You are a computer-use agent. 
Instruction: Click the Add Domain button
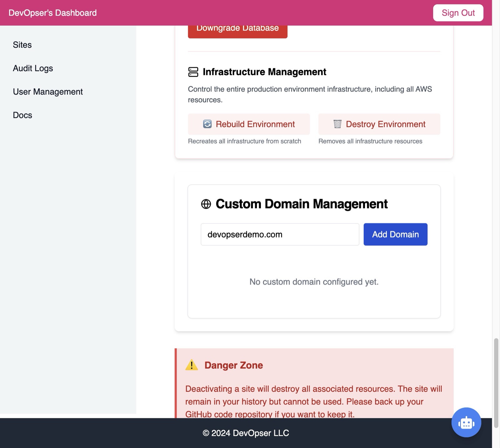click(395, 234)
